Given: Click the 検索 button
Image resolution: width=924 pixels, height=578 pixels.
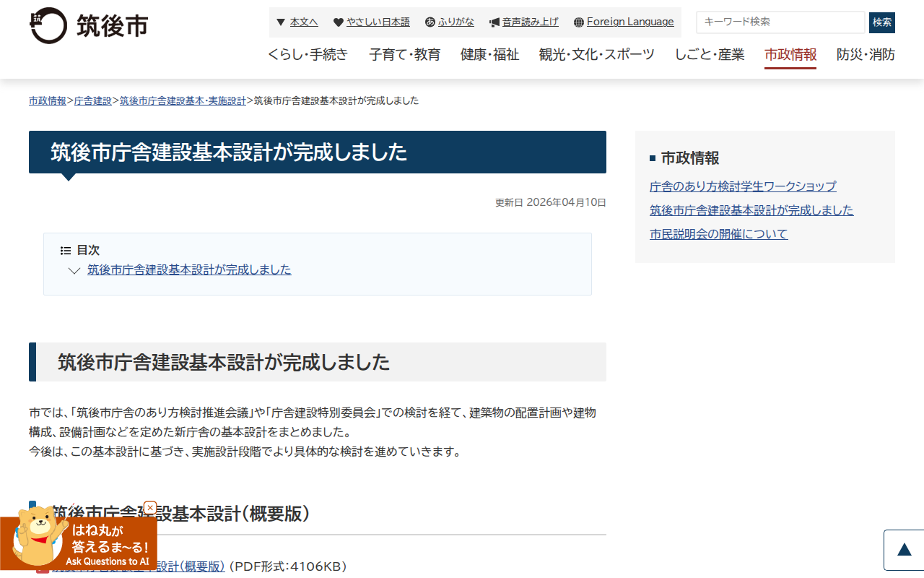Looking at the screenshot, I should 882,22.
